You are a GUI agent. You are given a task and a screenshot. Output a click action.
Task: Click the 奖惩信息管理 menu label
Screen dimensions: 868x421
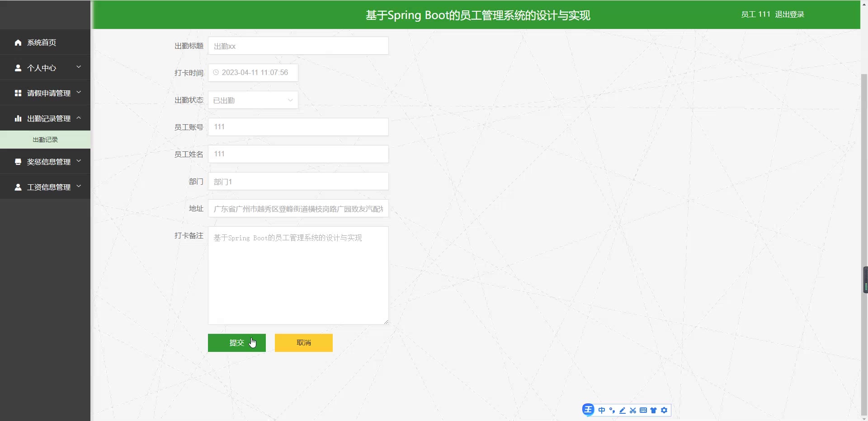[49, 162]
